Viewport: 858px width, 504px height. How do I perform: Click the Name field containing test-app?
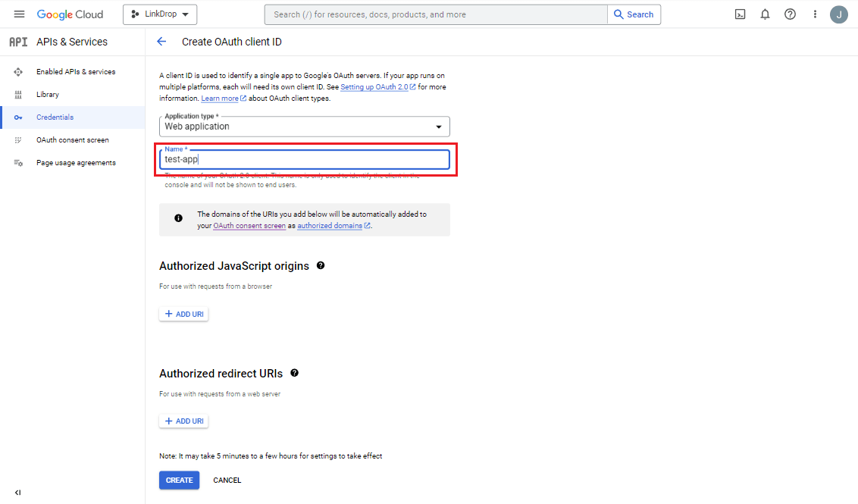(304, 160)
